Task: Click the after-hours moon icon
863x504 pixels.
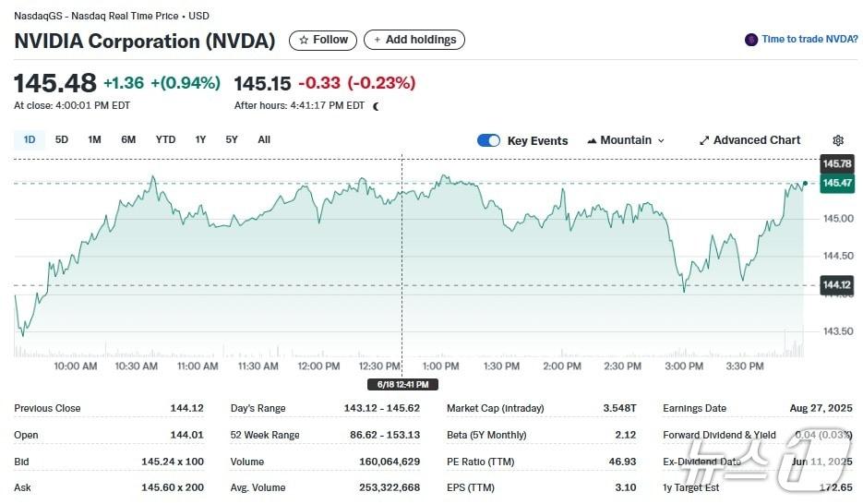Action: coord(376,106)
